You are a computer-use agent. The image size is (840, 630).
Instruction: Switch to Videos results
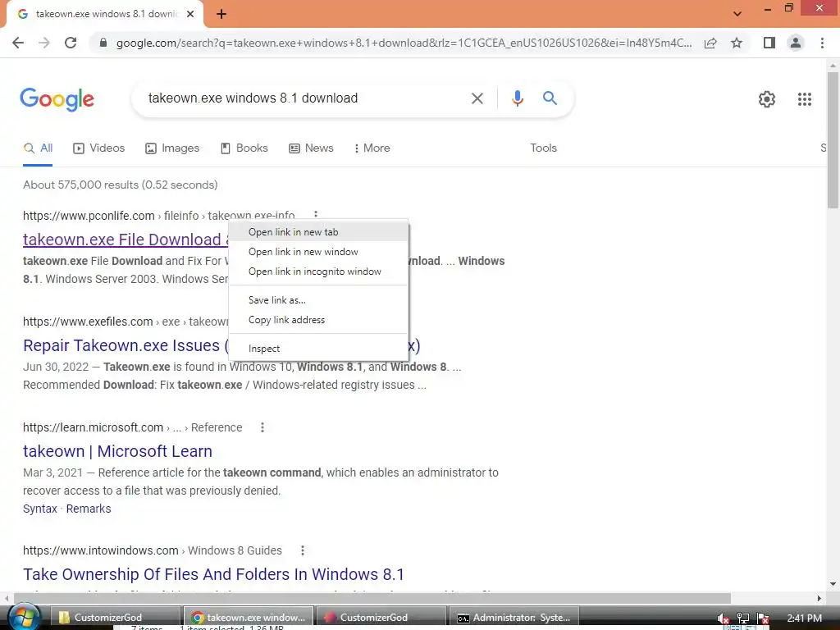point(99,148)
